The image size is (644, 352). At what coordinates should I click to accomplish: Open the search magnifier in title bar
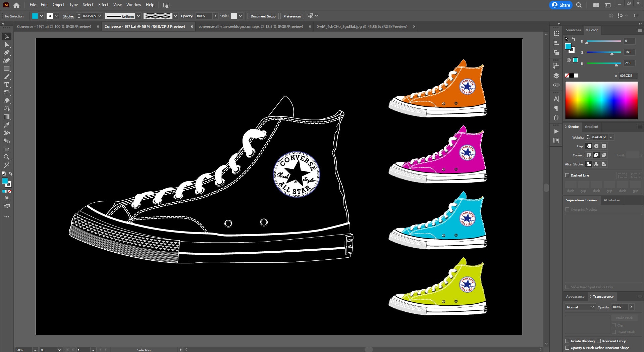click(579, 5)
